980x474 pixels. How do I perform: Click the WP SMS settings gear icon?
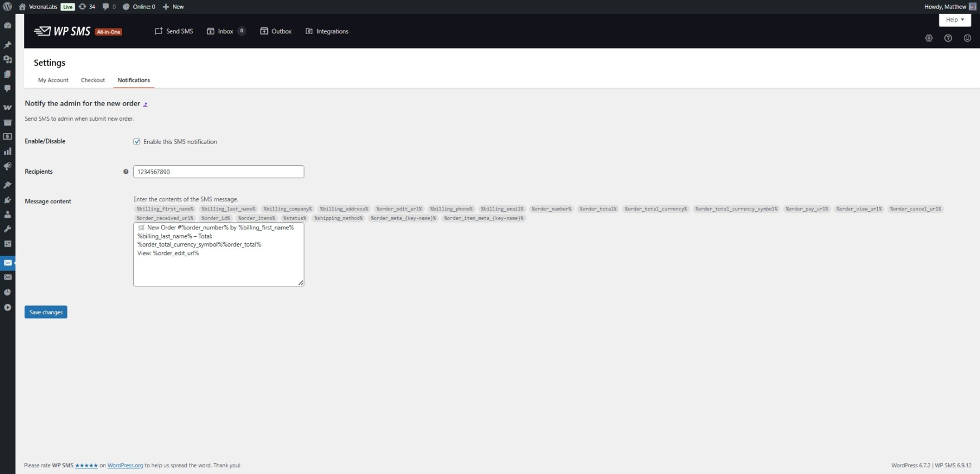929,38
